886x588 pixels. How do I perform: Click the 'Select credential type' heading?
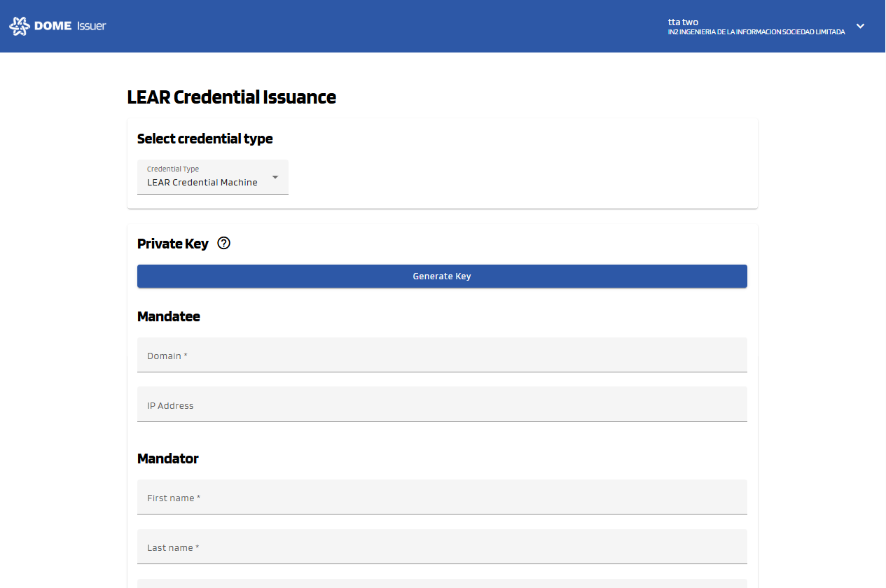click(205, 139)
